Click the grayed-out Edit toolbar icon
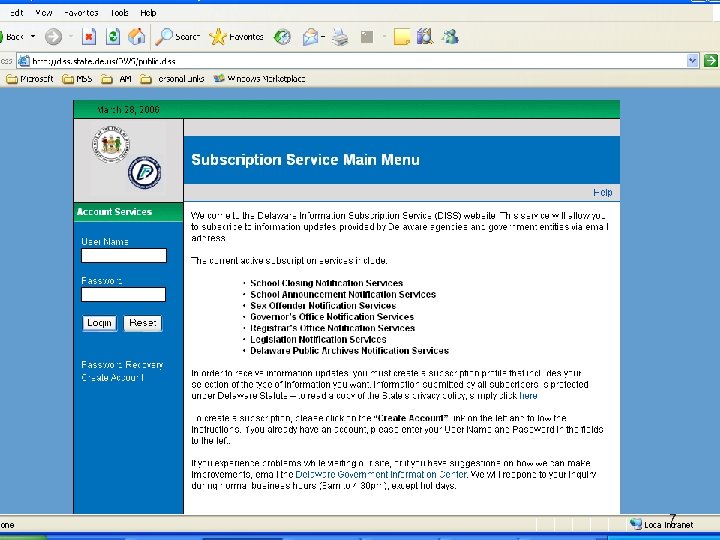 367,37
